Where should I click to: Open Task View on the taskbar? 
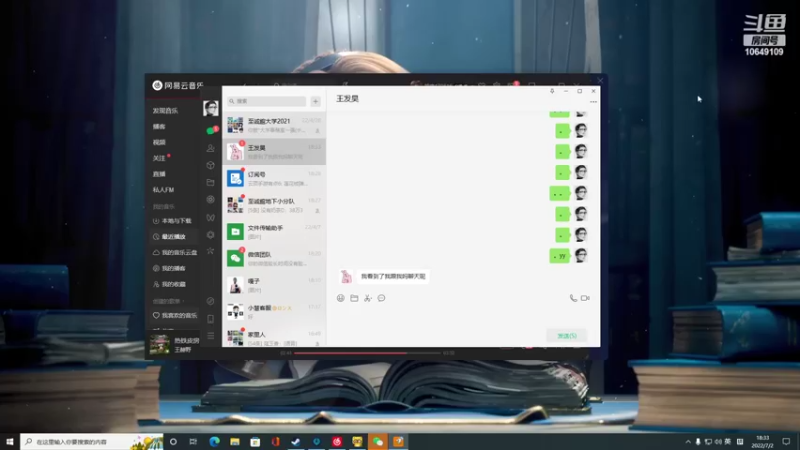click(193, 441)
